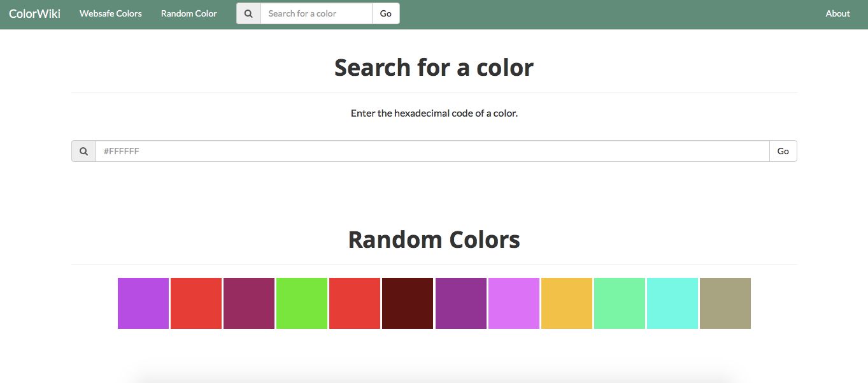The height and width of the screenshot is (383, 868).
Task: Select the mint green random color swatch
Action: coord(620,303)
